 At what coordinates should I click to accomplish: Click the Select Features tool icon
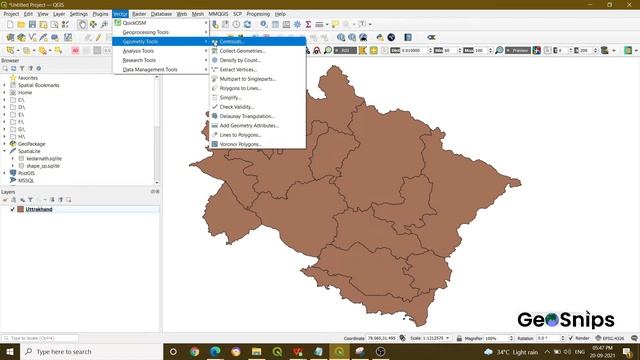click(x=10, y=50)
